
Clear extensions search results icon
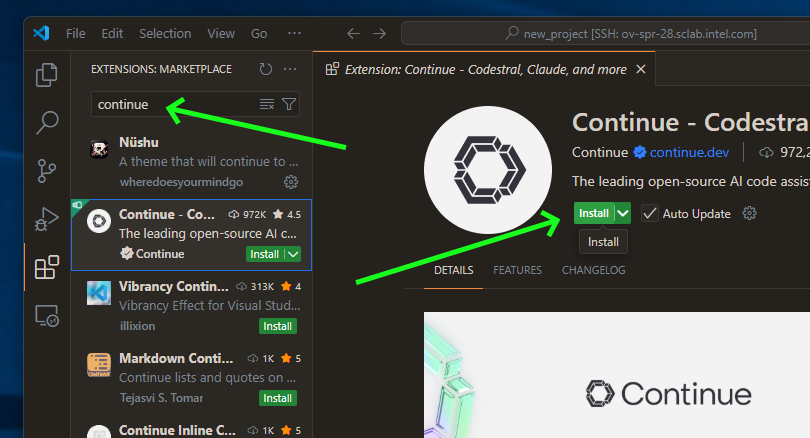(267, 104)
